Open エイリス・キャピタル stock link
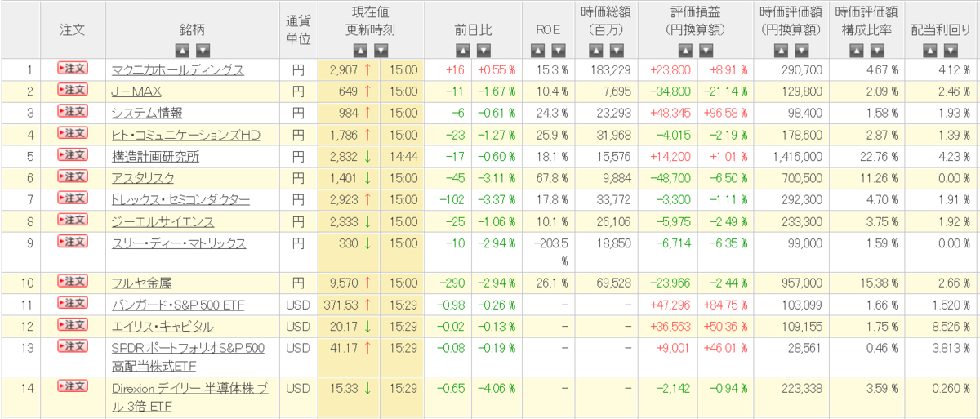 coord(163,327)
